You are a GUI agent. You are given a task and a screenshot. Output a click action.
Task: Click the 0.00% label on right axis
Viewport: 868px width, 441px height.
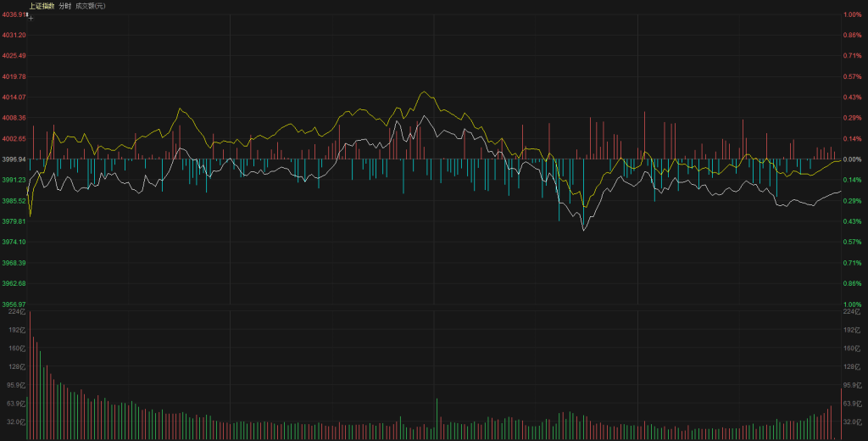pyautogui.click(x=852, y=159)
